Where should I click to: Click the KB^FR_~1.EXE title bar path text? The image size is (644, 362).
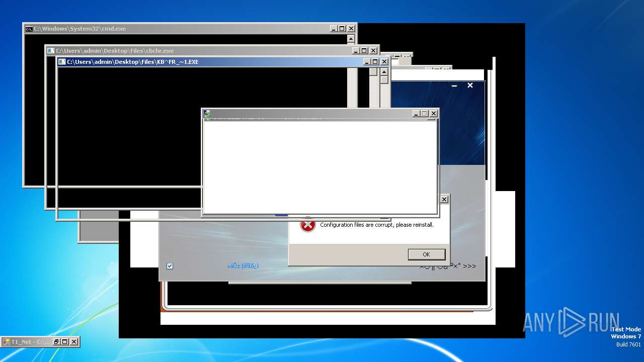pos(133,62)
